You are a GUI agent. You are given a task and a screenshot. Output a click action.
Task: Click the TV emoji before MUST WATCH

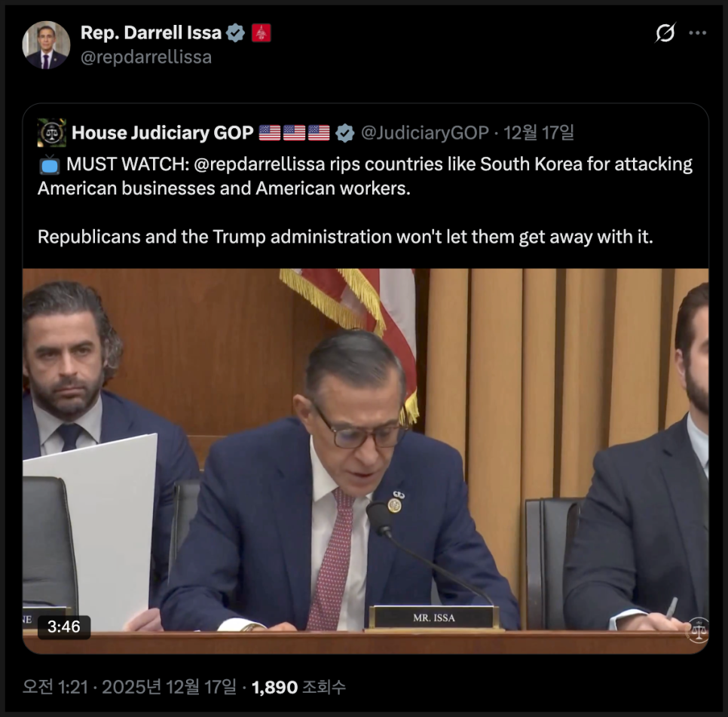49,164
